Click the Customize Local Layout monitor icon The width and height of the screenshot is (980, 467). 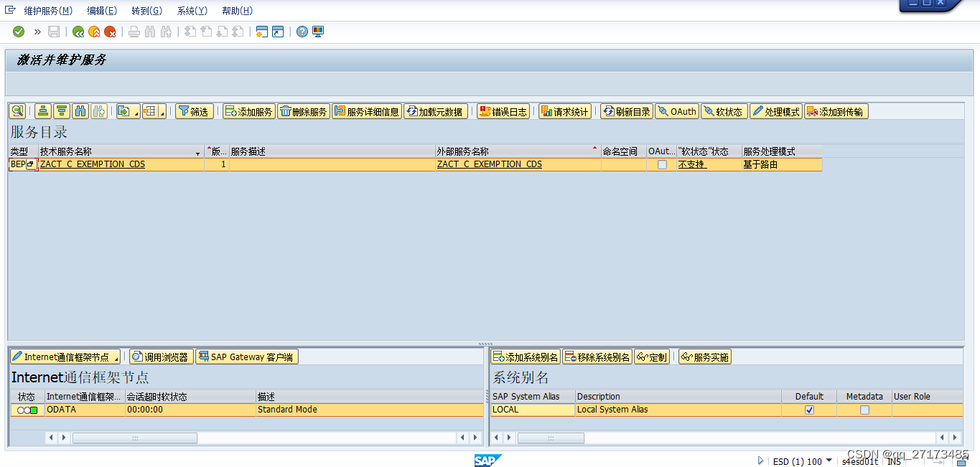(318, 32)
